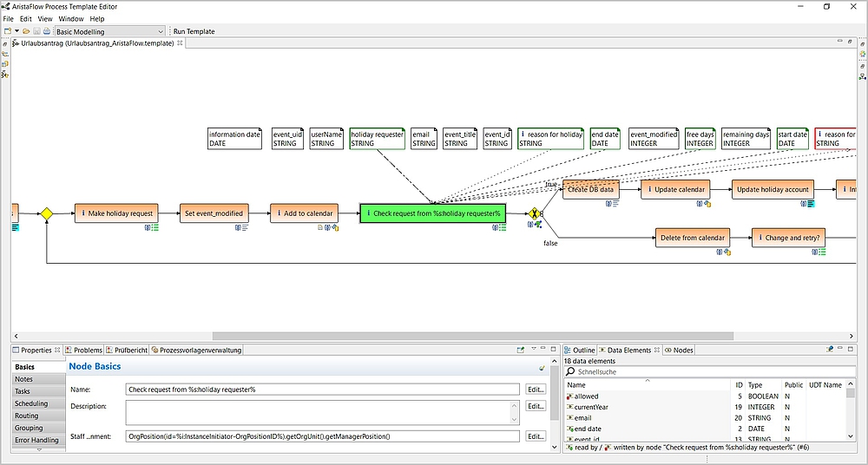This screenshot has width=868, height=465.
Task: Click Edit button next to Name field
Action: (x=536, y=390)
